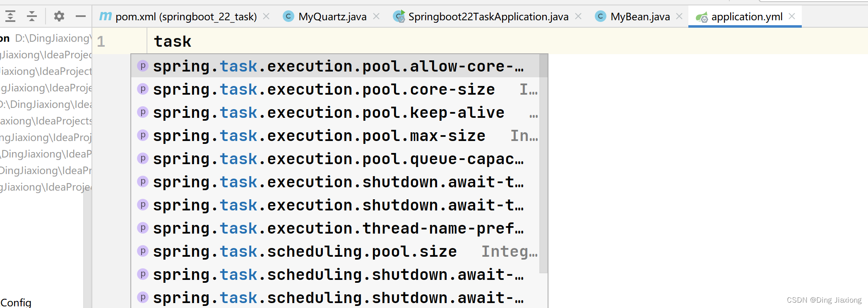Screen dimensions: 868x308
Task: Click the project panel vertical scrollbar
Action: click(x=87, y=248)
